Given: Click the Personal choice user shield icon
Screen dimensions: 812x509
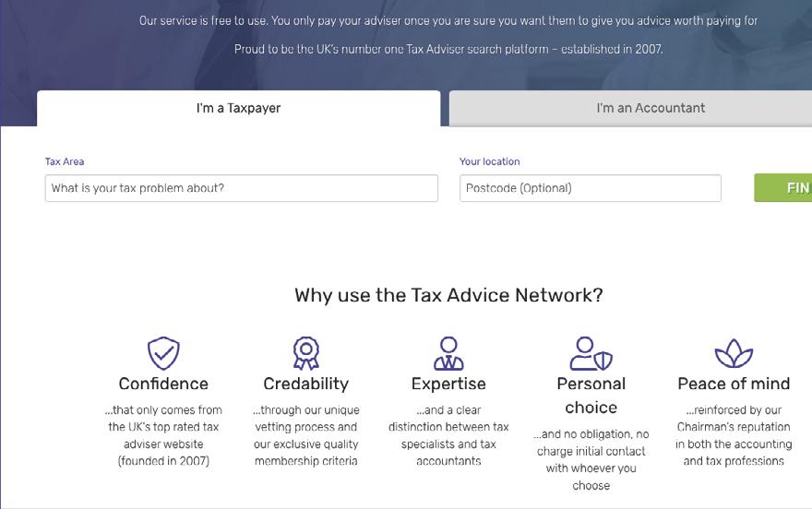Looking at the screenshot, I should 591,353.
